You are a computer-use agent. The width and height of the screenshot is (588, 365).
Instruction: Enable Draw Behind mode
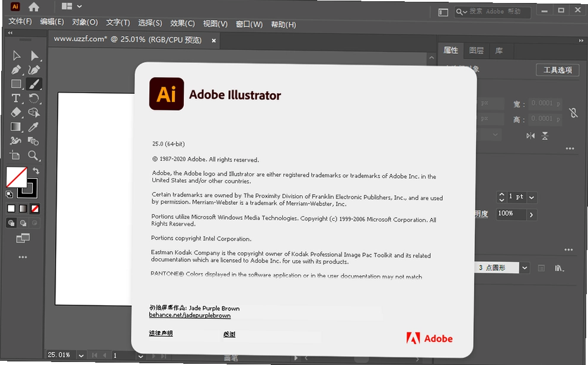pos(23,223)
